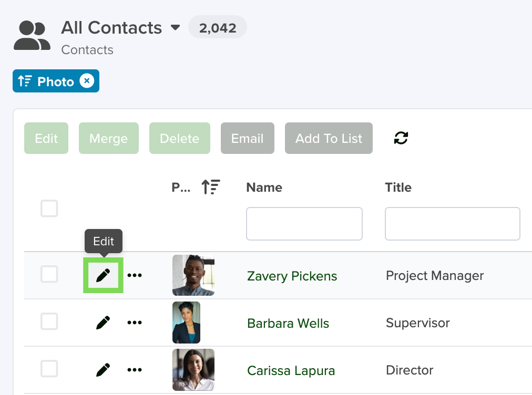Focus the Name filter input field

tap(304, 224)
